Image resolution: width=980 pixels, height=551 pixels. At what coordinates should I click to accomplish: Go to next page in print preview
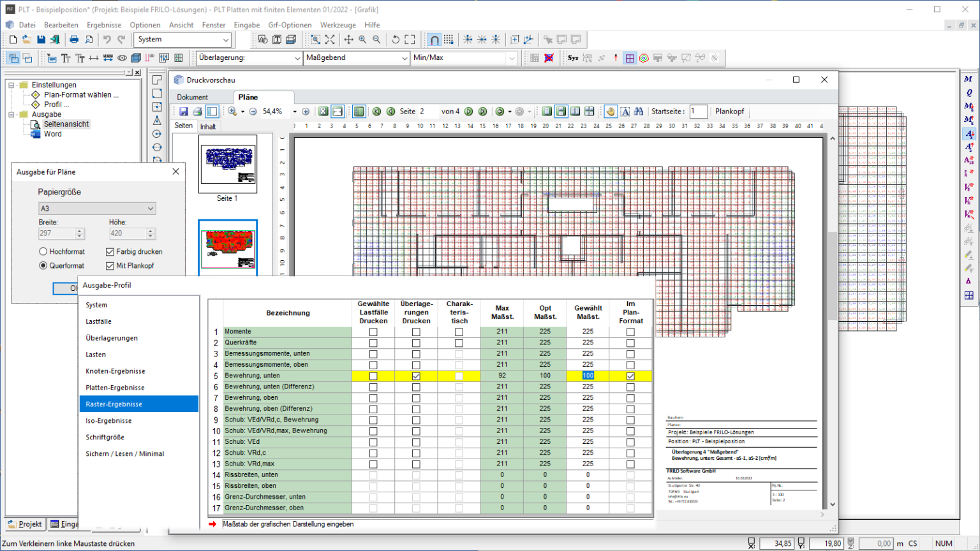coord(469,112)
